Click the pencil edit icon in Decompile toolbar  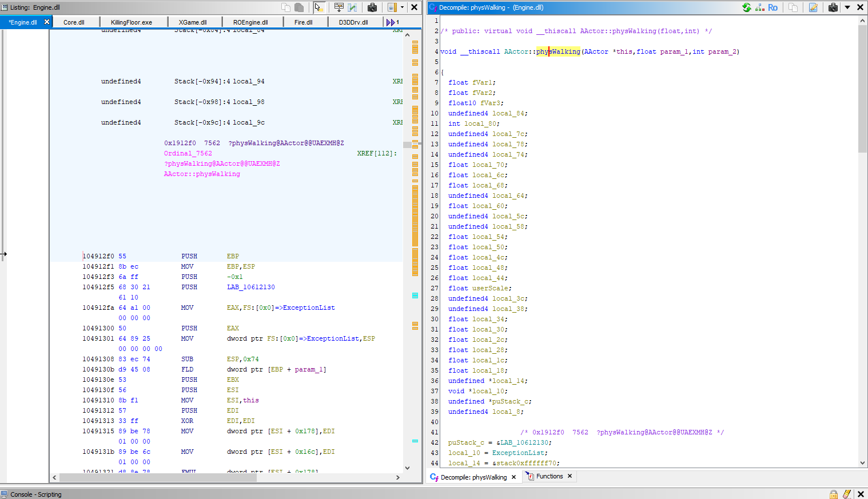click(x=813, y=7)
